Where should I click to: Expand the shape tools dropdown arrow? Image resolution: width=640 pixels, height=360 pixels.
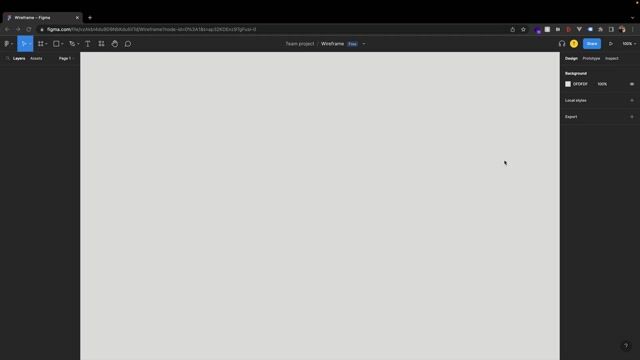click(62, 44)
